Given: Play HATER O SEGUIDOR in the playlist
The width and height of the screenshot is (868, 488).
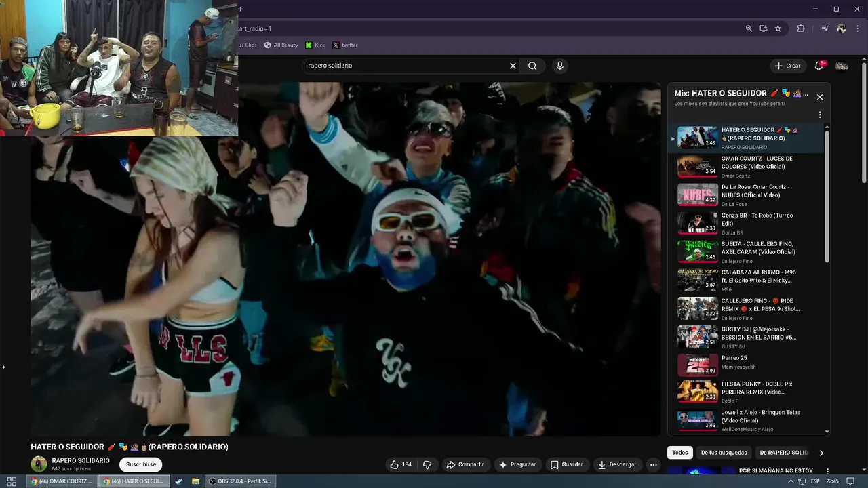Looking at the screenshot, I should pos(746,138).
